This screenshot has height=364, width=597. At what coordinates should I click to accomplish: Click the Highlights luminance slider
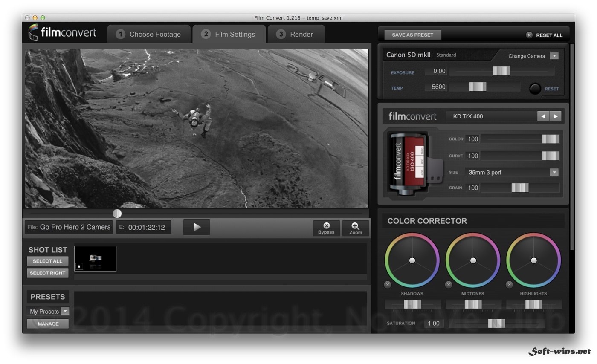(534, 304)
